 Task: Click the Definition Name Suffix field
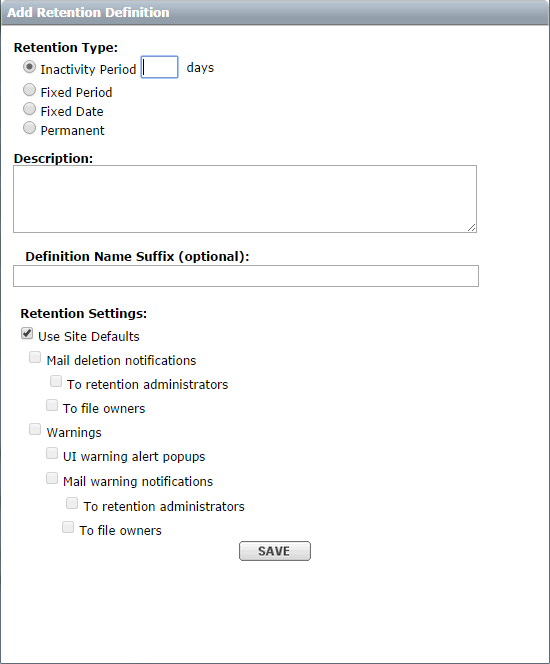(246, 276)
